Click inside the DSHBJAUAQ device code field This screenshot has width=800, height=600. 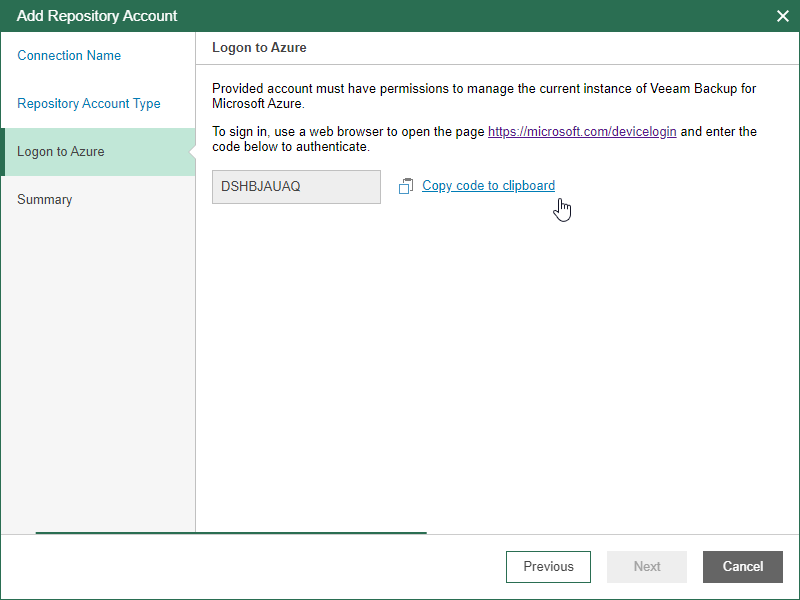[296, 187]
